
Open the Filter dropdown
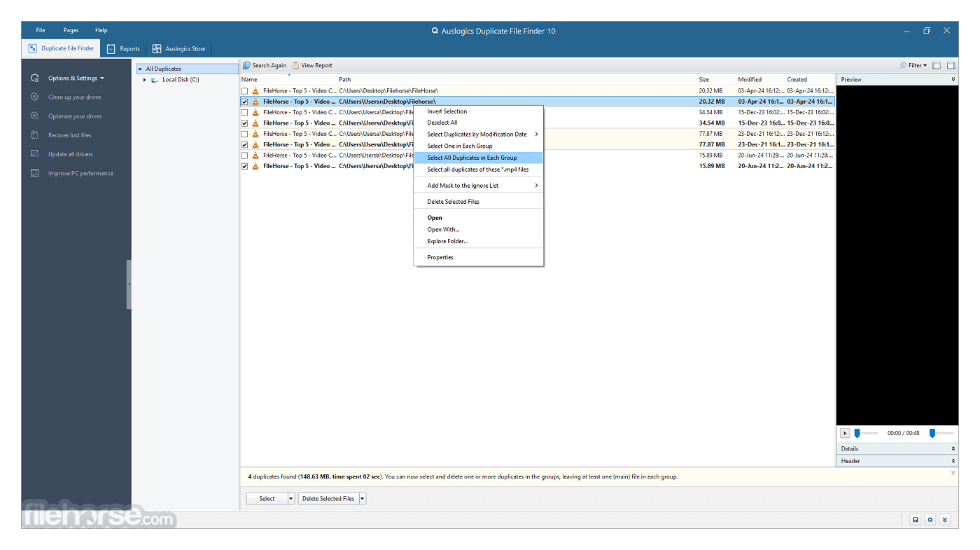(913, 65)
